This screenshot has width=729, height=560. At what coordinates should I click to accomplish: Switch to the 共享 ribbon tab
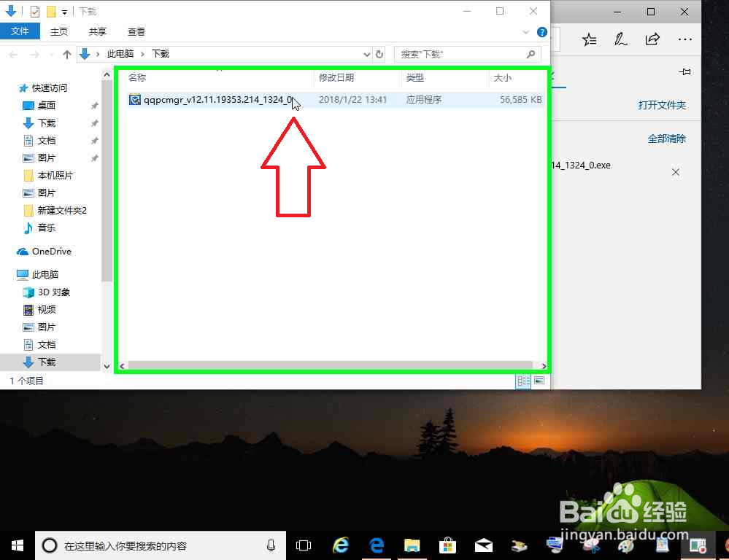point(98,31)
